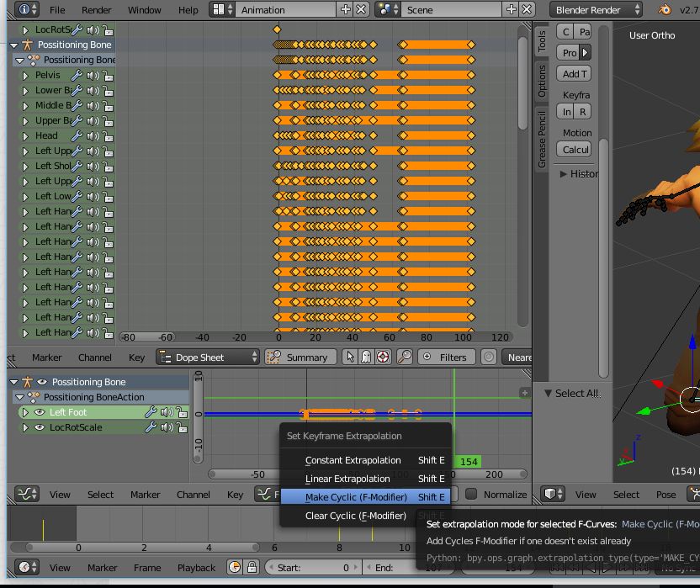Image resolution: width=700 pixels, height=588 pixels.
Task: Open the Graph Editor type selector
Action: pos(27,494)
